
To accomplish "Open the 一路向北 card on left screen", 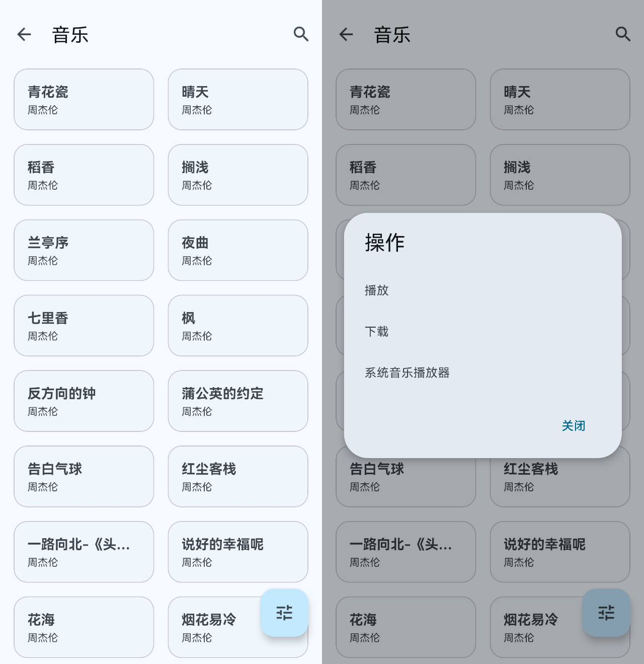I will (x=84, y=552).
